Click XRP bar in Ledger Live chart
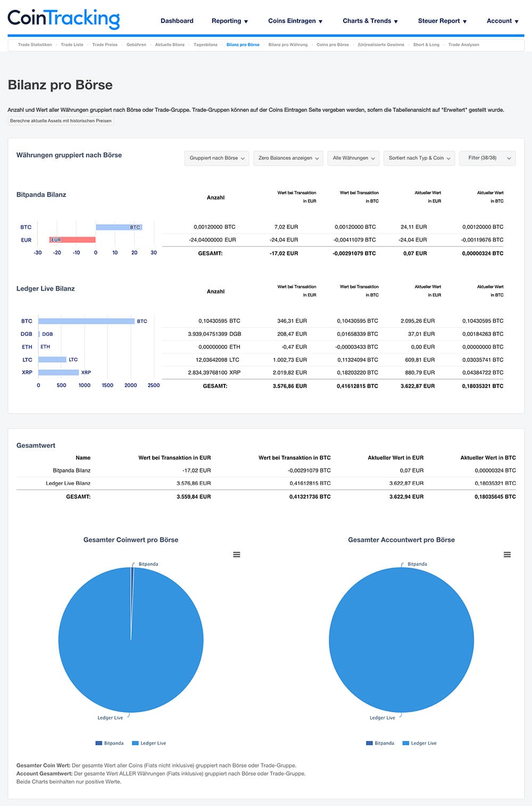This screenshot has height=806, width=532. tap(59, 373)
